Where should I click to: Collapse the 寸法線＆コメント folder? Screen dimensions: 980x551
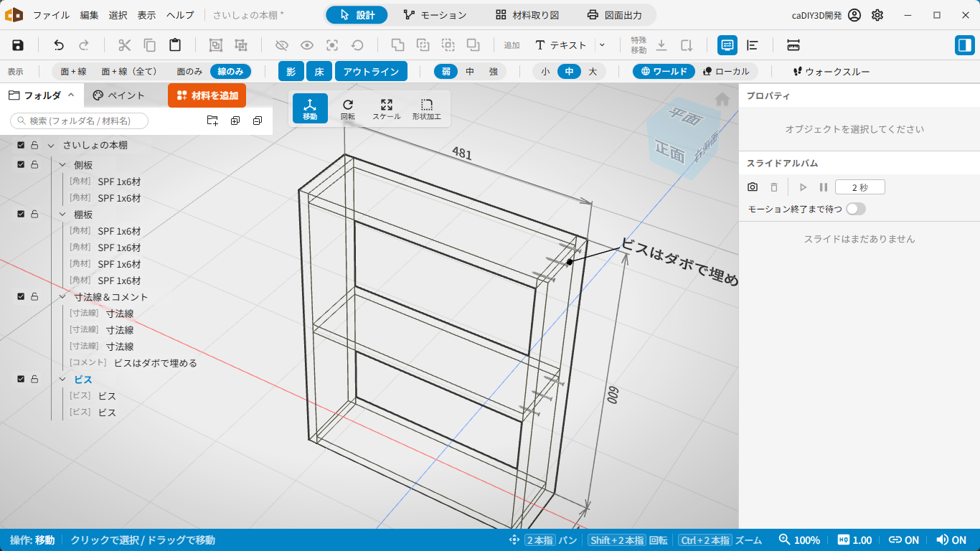(x=62, y=297)
